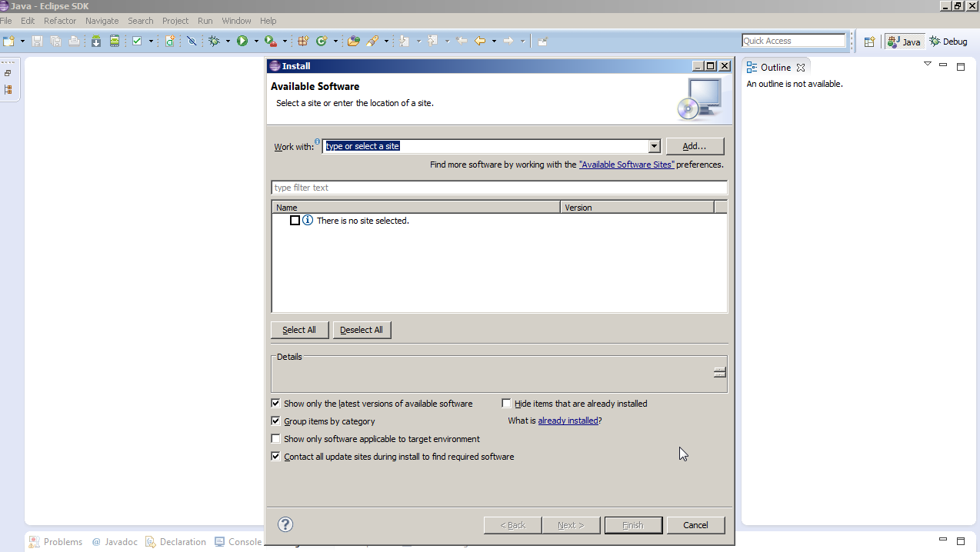
Task: Open the Android SDK Manager icon
Action: [x=96, y=41]
